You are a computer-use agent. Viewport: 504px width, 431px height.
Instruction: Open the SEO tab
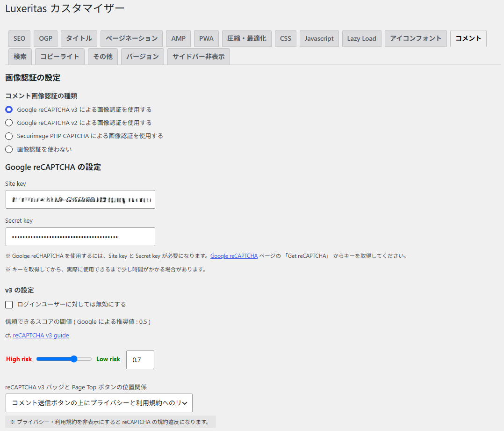click(x=19, y=38)
